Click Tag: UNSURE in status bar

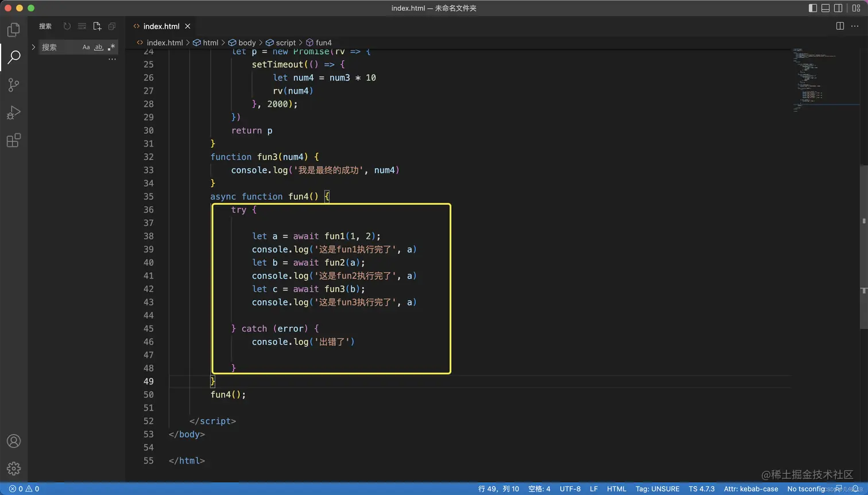657,489
